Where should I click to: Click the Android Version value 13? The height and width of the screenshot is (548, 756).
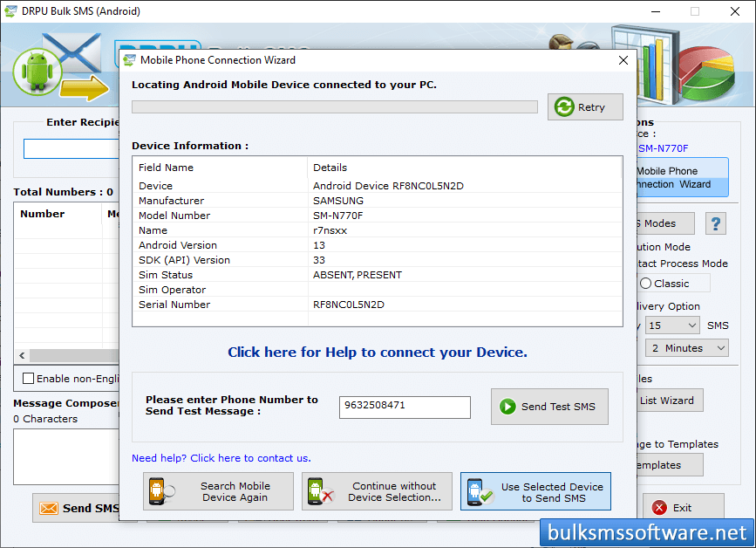(x=319, y=245)
